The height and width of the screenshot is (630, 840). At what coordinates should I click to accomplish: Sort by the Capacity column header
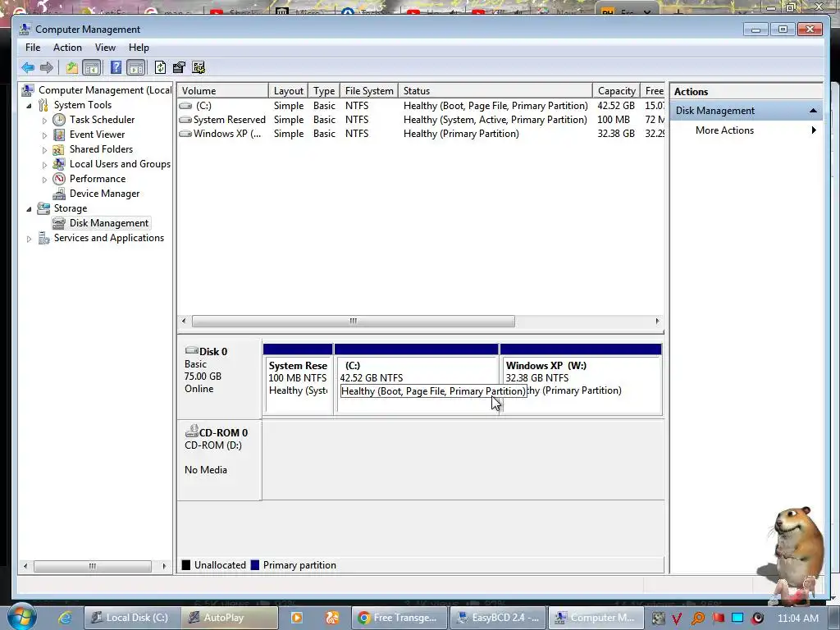[x=617, y=90]
